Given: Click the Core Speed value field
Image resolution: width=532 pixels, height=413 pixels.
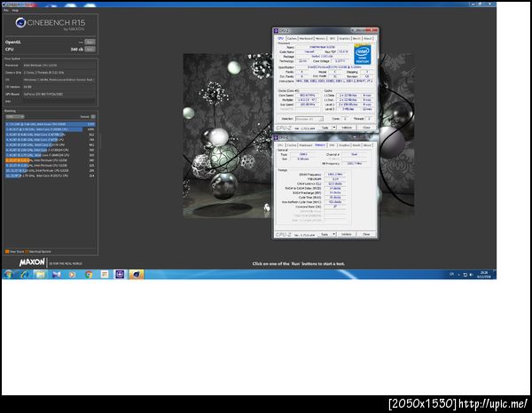Looking at the screenshot, I should pyautogui.click(x=308, y=96).
